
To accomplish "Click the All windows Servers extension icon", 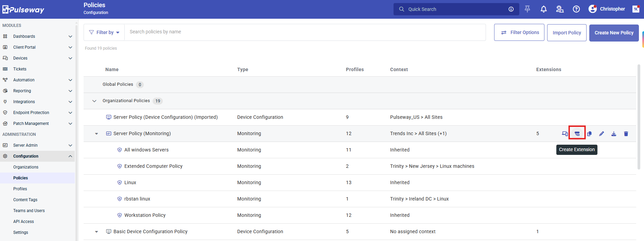I will [120, 150].
